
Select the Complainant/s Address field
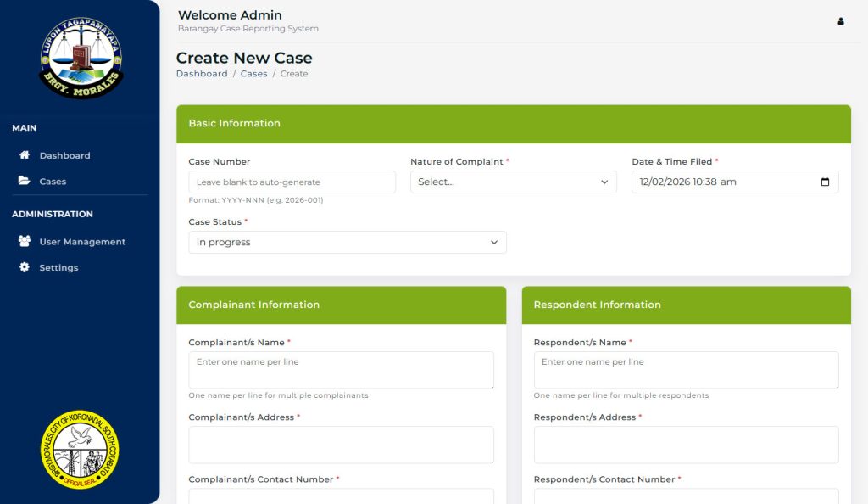(341, 445)
